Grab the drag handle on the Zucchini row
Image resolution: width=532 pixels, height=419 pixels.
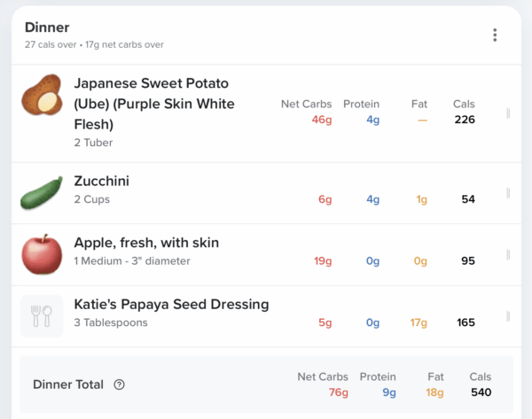(x=508, y=193)
